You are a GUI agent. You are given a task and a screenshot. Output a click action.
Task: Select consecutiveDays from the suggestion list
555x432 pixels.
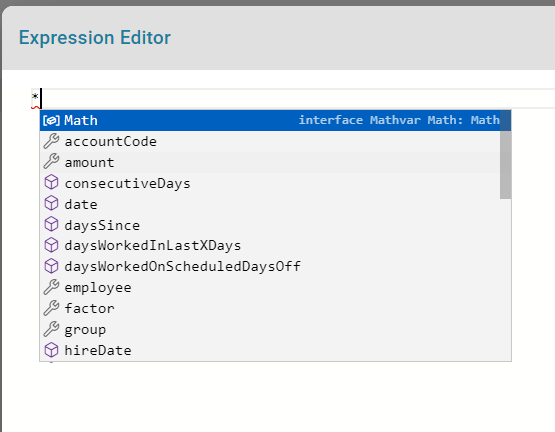click(x=270, y=183)
